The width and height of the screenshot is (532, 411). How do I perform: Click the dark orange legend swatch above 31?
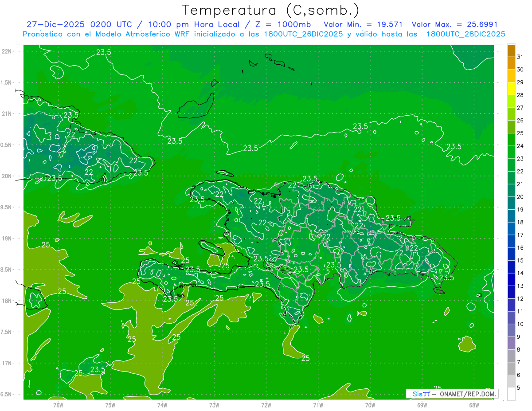click(511, 51)
